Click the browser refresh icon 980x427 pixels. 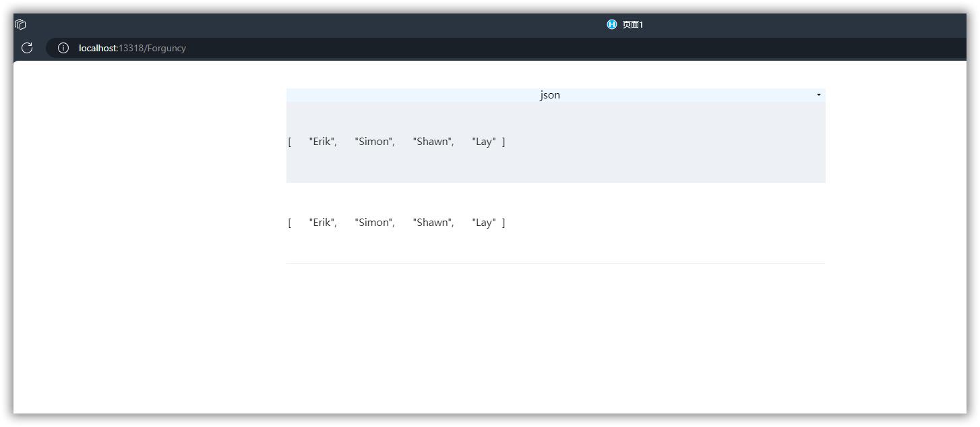[x=27, y=48]
